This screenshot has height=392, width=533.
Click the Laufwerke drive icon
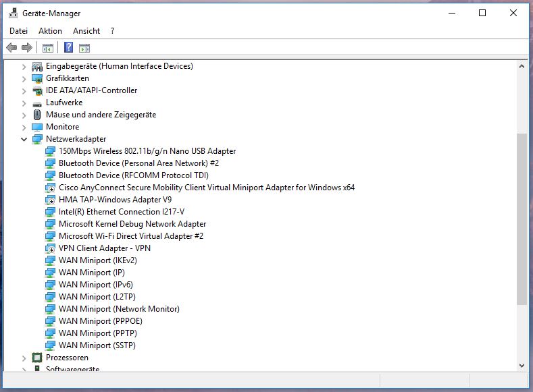click(x=37, y=103)
